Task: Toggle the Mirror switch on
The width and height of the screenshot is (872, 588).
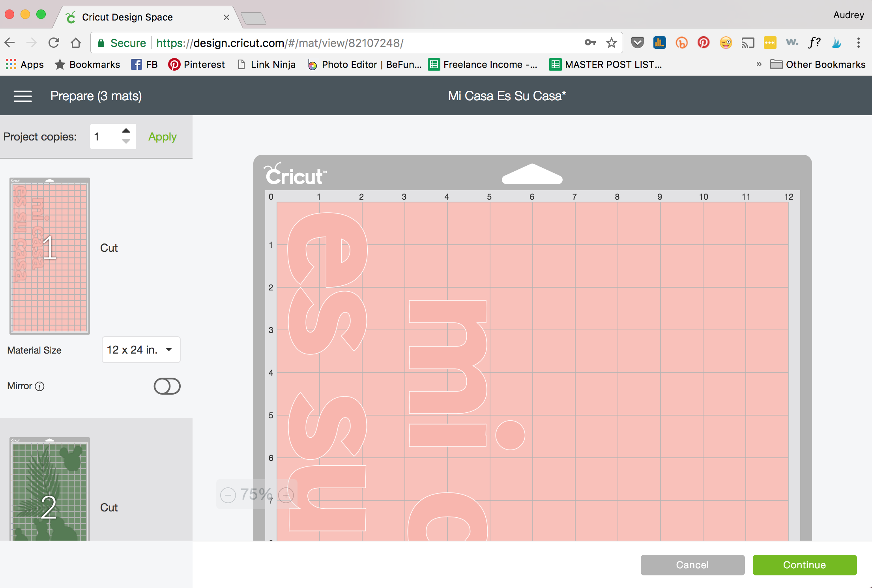Action: 167,386
